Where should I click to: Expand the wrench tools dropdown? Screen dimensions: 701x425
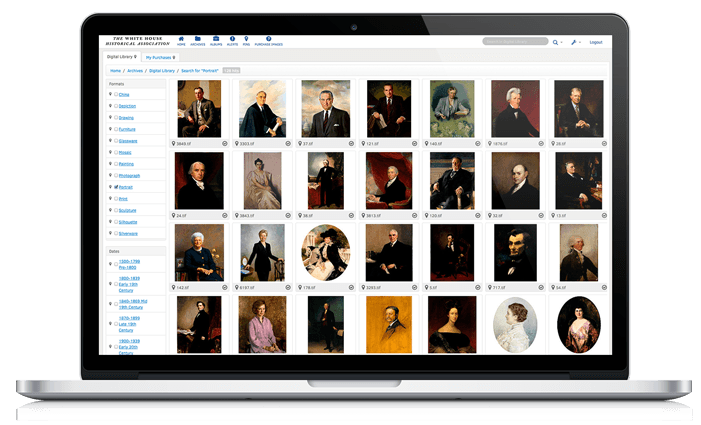coord(575,42)
